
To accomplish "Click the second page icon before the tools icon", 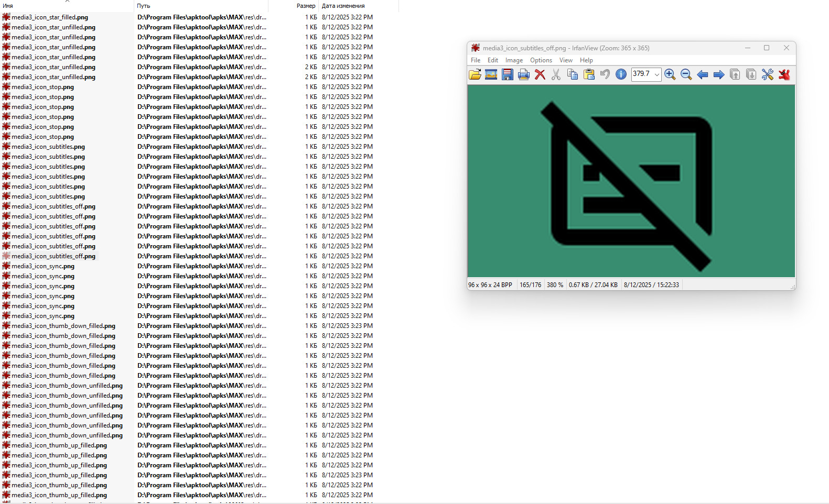I will click(751, 74).
